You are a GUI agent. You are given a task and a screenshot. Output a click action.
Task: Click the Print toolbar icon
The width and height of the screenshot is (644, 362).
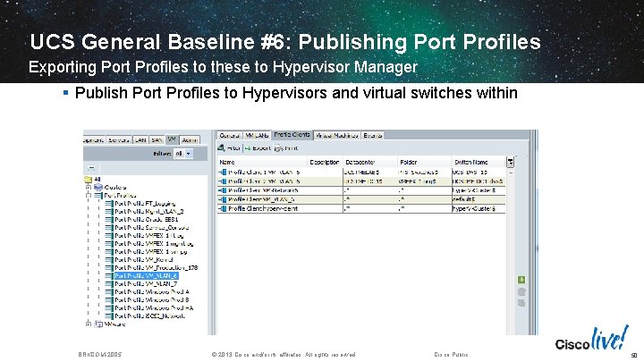(279, 148)
